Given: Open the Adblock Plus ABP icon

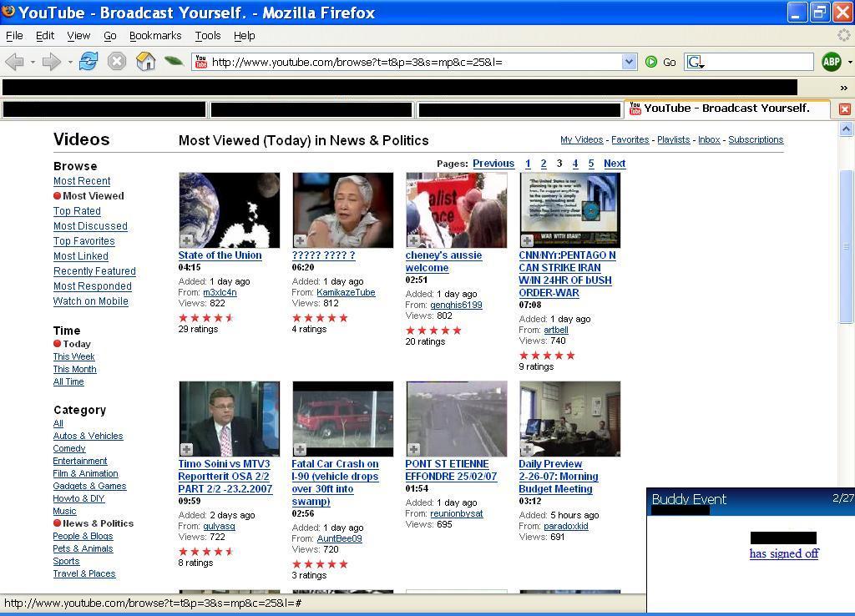Looking at the screenshot, I should tap(831, 62).
